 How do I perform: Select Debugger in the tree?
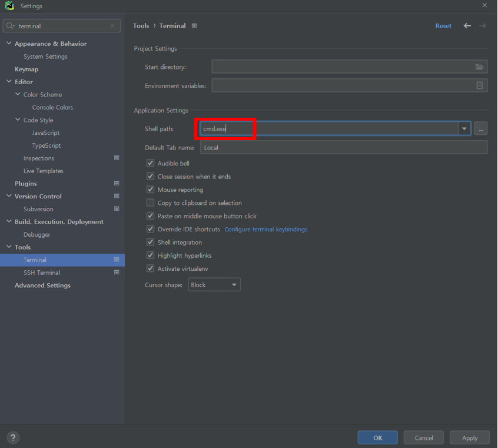point(37,234)
